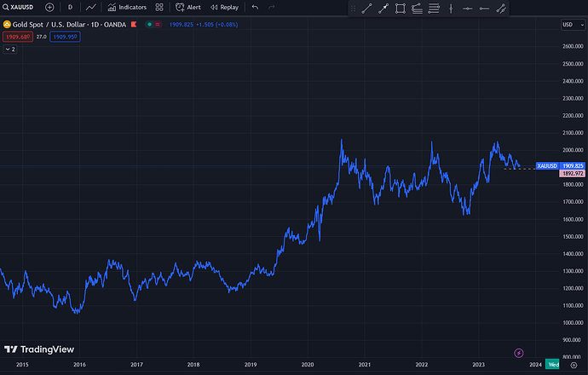Viewport: 588px width, 375px height.
Task: Open the D timeframe interval selector
Action: [x=70, y=7]
